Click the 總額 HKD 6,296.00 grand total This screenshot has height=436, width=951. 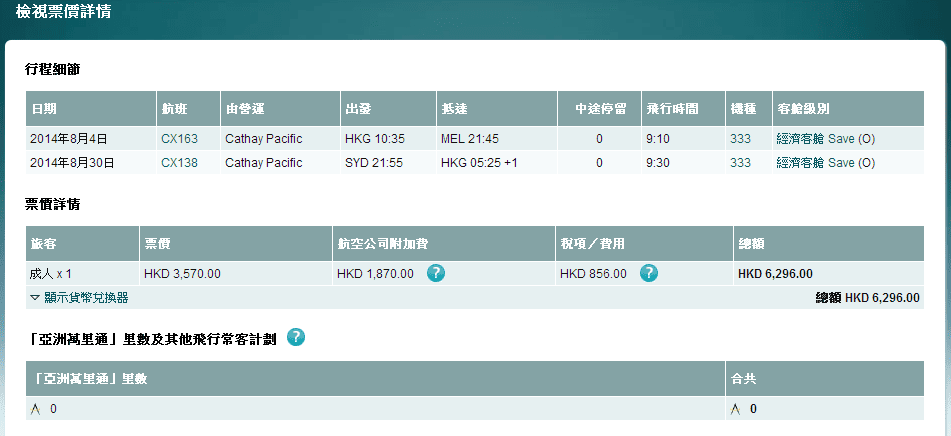[867, 297]
